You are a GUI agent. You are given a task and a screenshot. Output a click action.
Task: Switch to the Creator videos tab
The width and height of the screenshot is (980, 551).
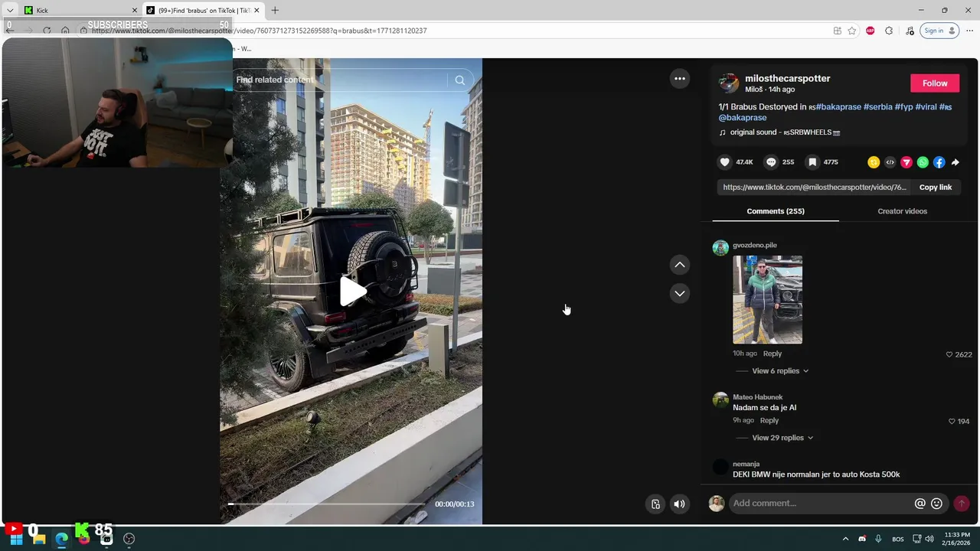tap(902, 211)
